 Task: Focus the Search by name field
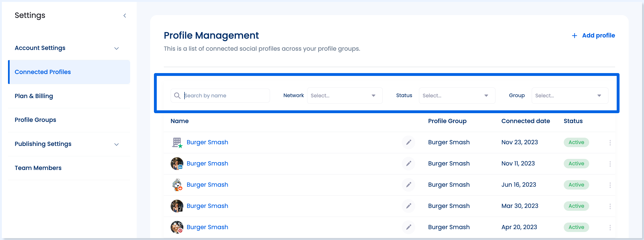coord(220,95)
